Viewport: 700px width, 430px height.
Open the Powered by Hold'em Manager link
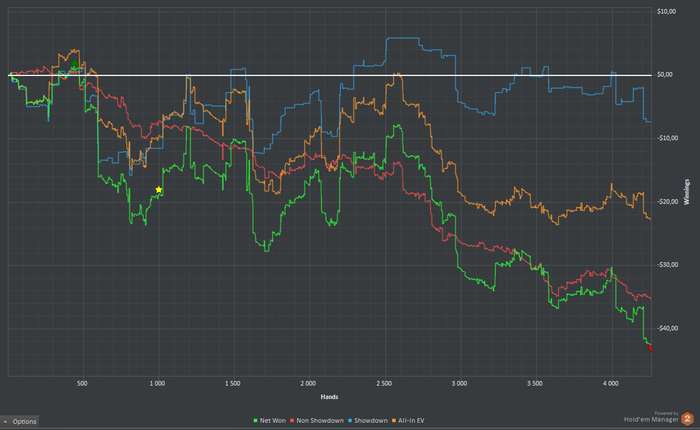pos(651,417)
